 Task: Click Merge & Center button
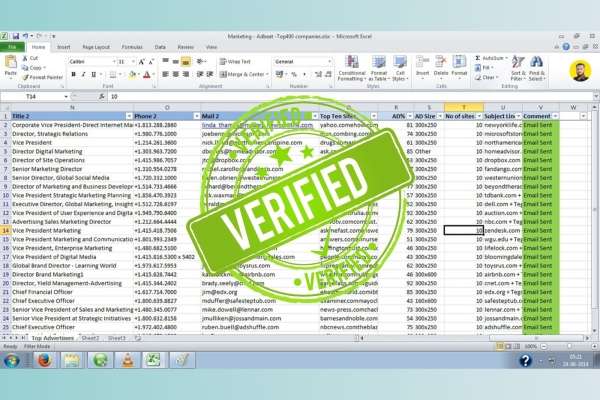(x=244, y=74)
